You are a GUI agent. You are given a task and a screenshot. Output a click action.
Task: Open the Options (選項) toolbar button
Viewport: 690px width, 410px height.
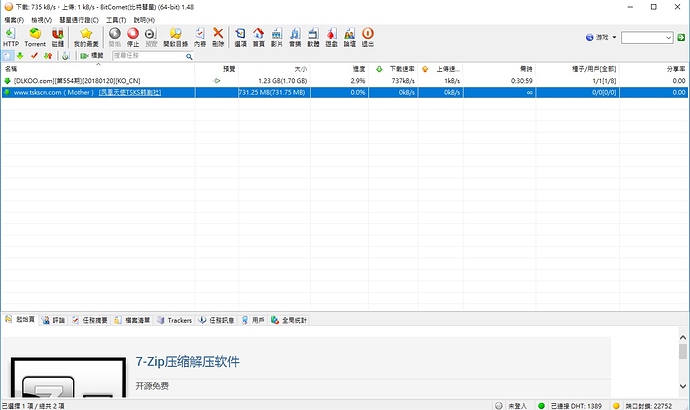[x=240, y=37]
